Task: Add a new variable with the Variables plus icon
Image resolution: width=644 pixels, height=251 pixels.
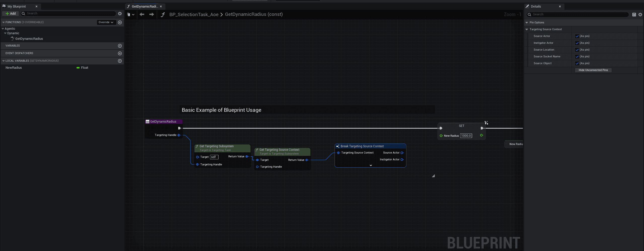Action: [x=120, y=46]
